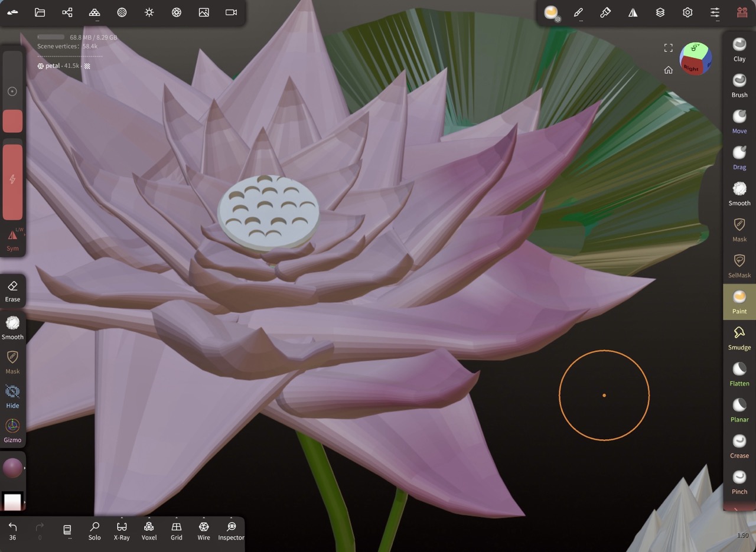This screenshot has width=756, height=552.
Task: Toggle Solo mode
Action: click(x=94, y=531)
